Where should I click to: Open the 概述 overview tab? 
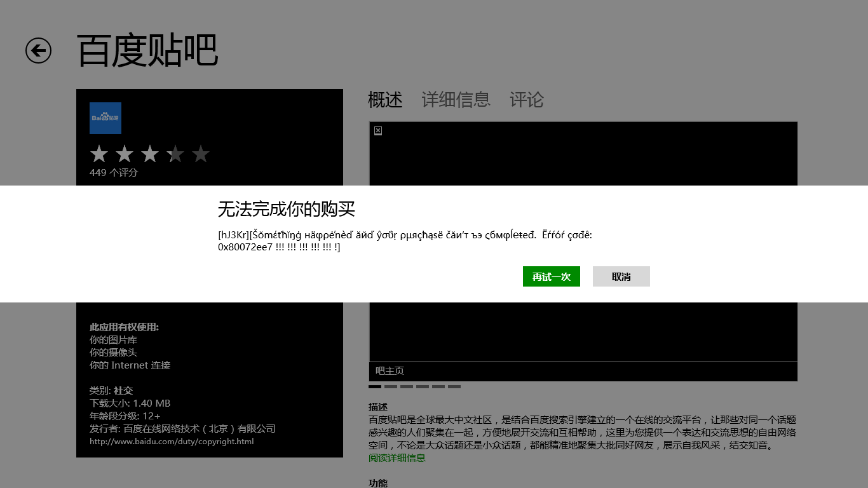[385, 100]
